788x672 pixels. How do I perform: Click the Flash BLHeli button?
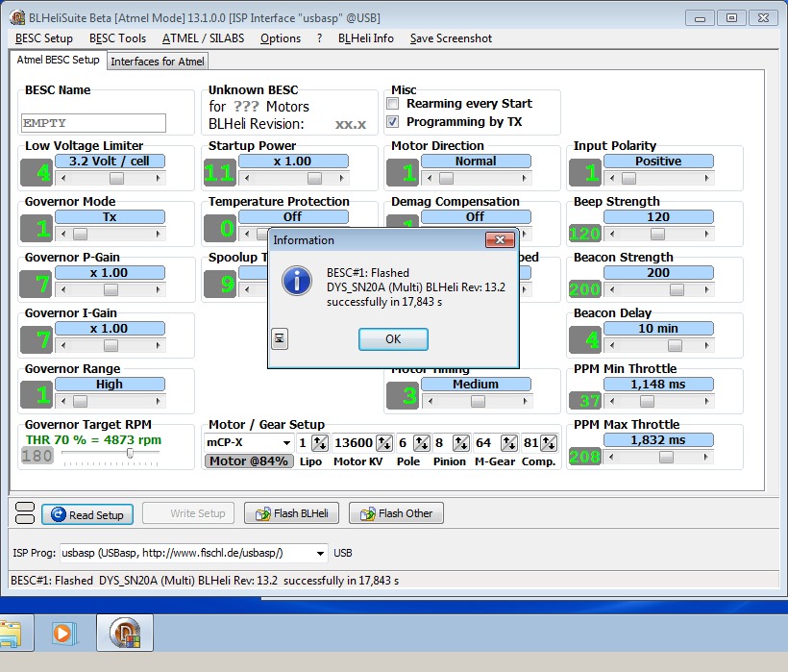coord(291,513)
